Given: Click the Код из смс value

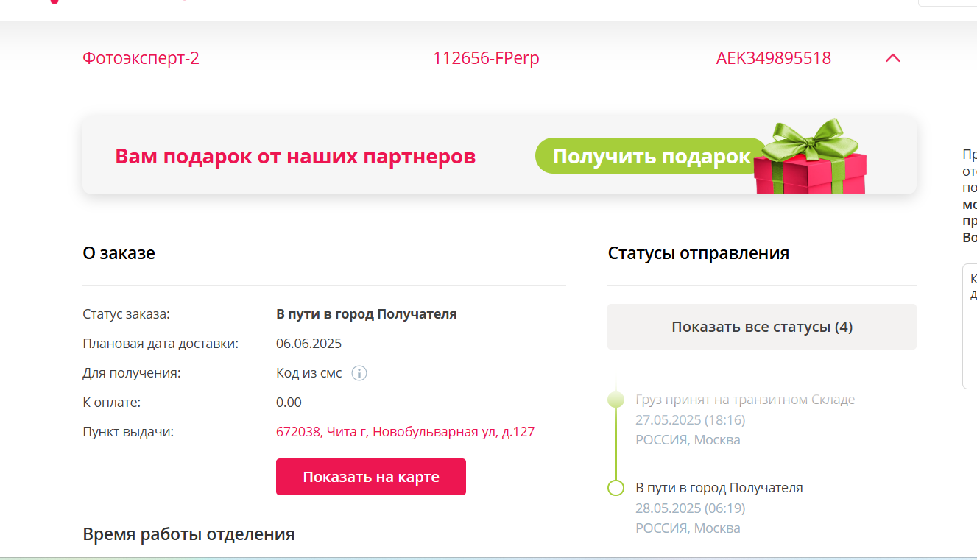Looking at the screenshot, I should click(309, 373).
